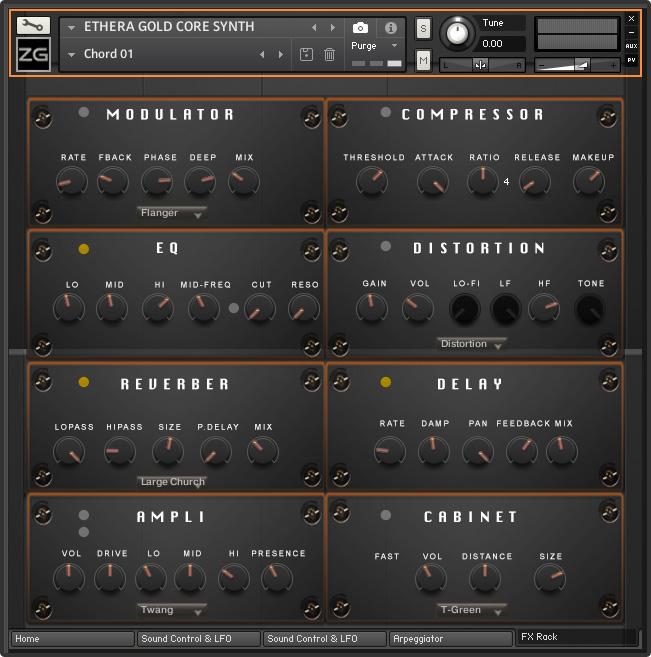This screenshot has height=657, width=651.
Task: Go to previous instrument arrow
Action: (314, 28)
